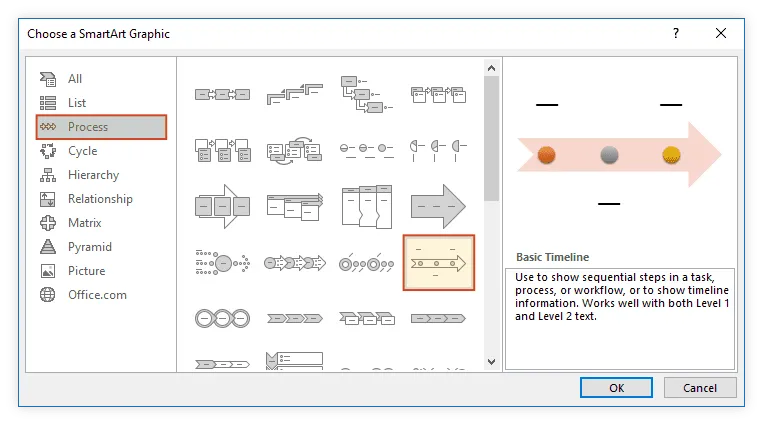Click the Pyramid category icon
This screenshot has height=425, width=763.
click(48, 247)
